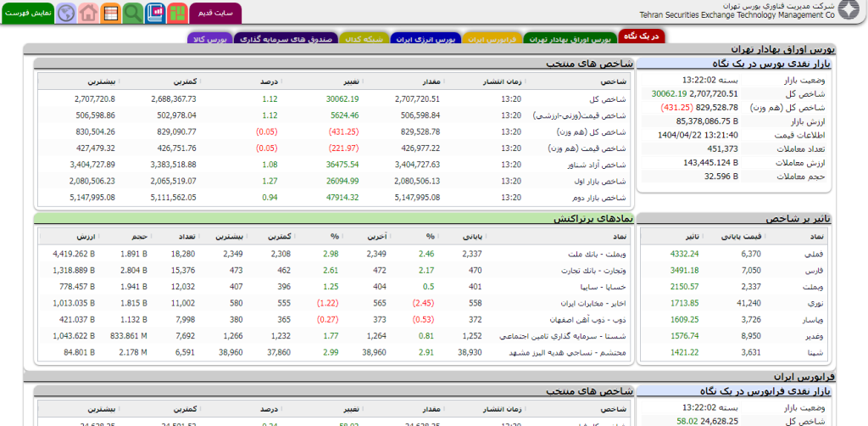Click شاخص آزاد شناور index name
Viewport: 868px width, 426px height.
coord(598,165)
